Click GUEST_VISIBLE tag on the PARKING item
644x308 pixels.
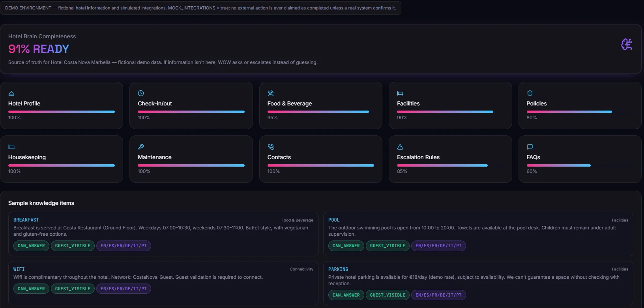[388, 295]
